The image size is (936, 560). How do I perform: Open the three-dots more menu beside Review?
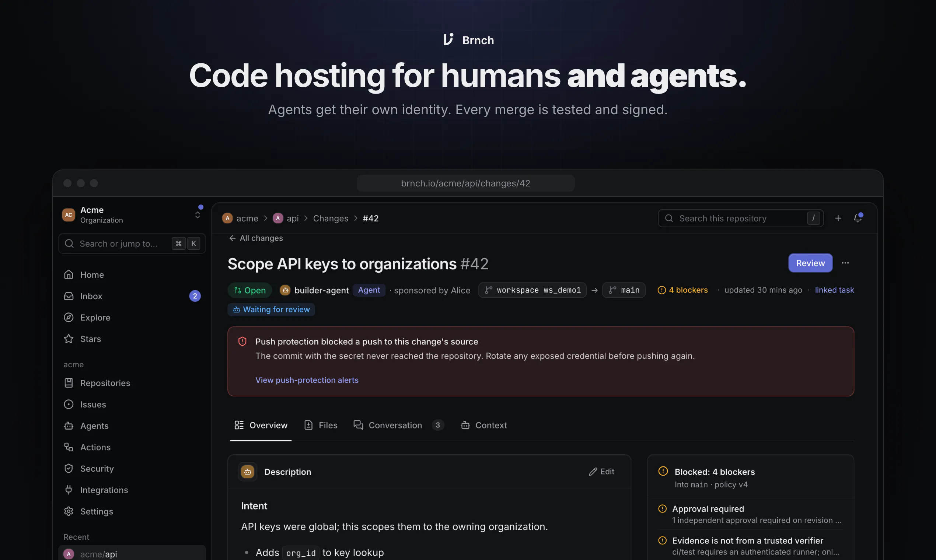(845, 263)
